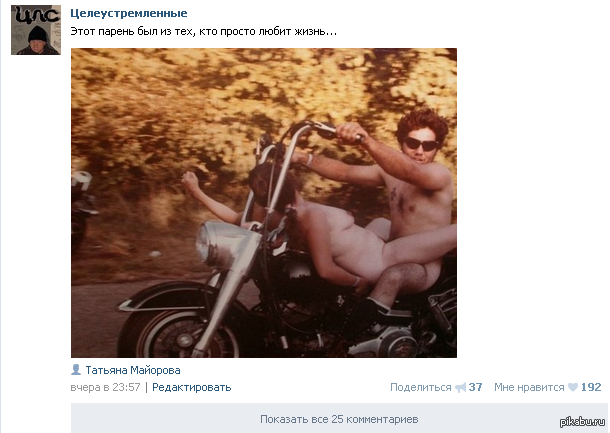Click the megaphone share icon

click(x=461, y=387)
